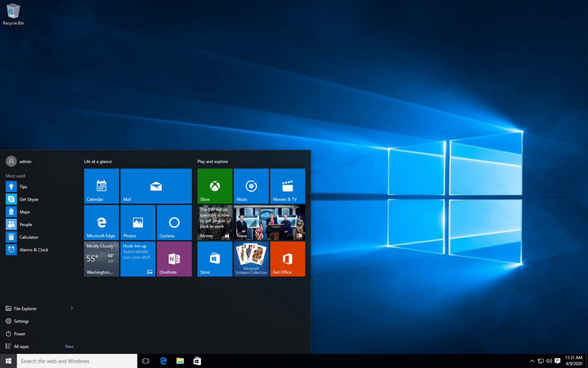The width and height of the screenshot is (588, 368).
Task: Open Microsoft Solitaire Collection tile
Action: pyautogui.click(x=251, y=259)
